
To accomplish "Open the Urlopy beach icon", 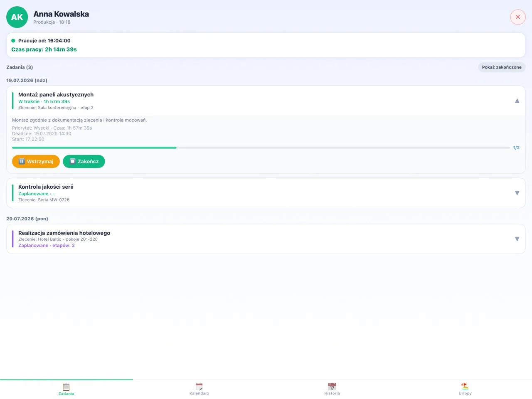I will tap(465, 387).
